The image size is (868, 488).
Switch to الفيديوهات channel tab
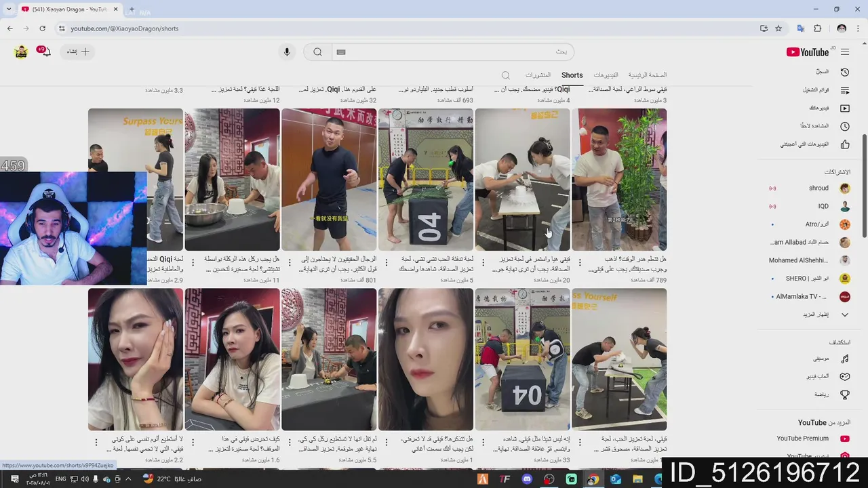(x=606, y=75)
